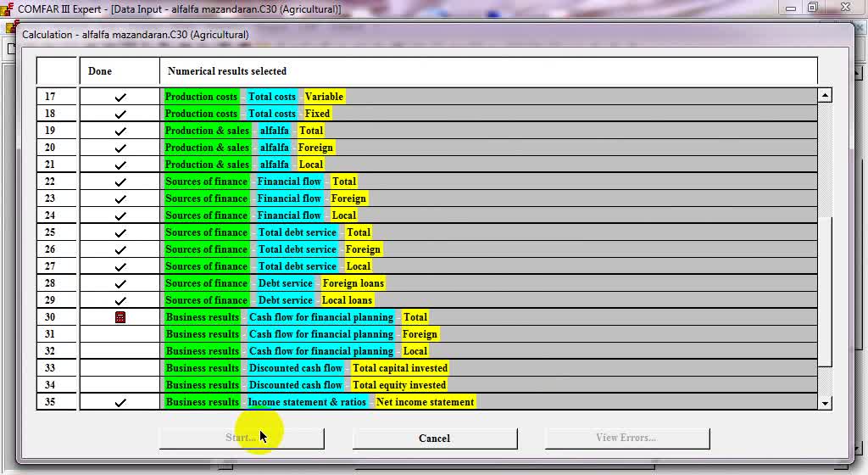Open the View Errors button
Image resolution: width=868 pixels, height=475 pixels.
pos(626,438)
